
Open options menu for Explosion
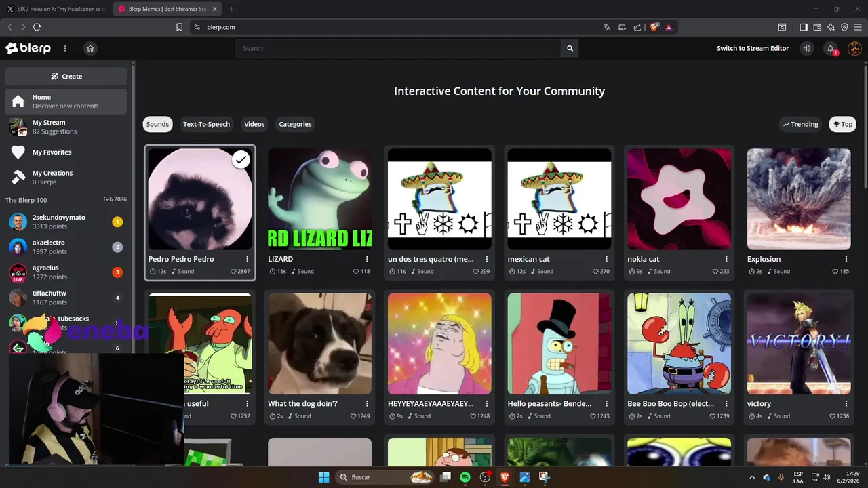coord(846,259)
